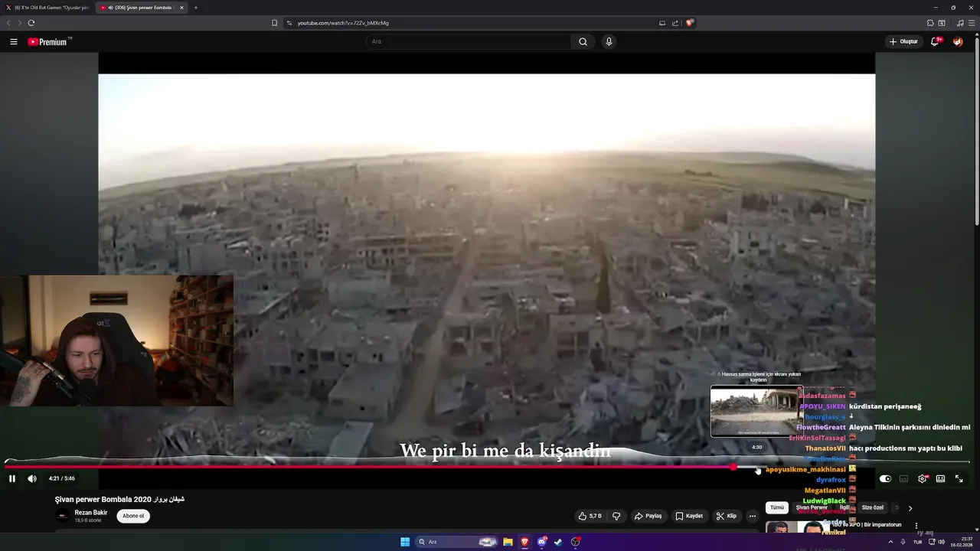The image size is (980, 551).
Task: Show hidden system tray icons
Action: pos(890,542)
